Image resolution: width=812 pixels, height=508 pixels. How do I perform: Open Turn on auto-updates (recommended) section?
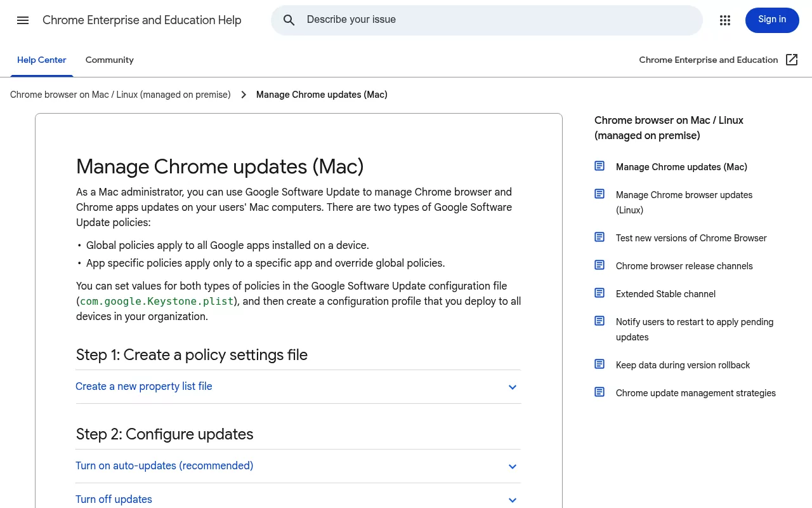point(298,466)
